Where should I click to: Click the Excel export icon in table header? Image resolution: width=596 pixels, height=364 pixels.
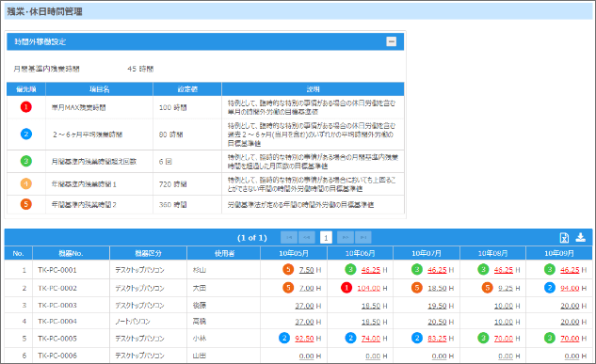pos(564,238)
